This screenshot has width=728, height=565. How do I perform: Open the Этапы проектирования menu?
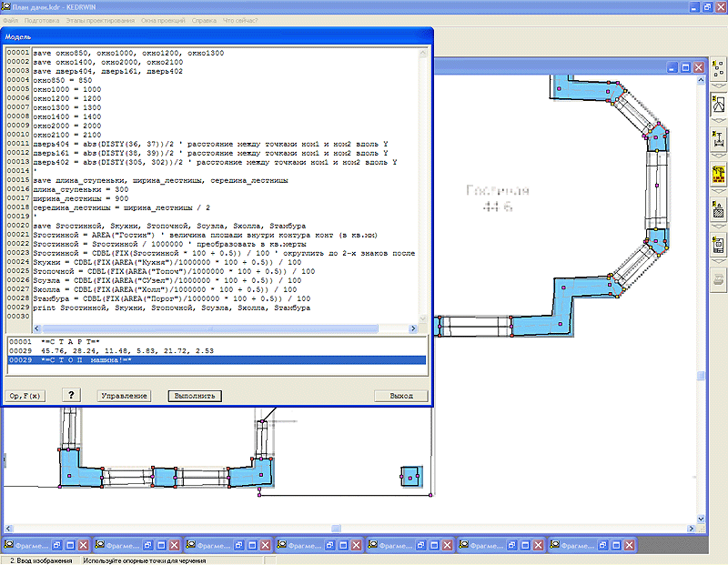pos(100,20)
